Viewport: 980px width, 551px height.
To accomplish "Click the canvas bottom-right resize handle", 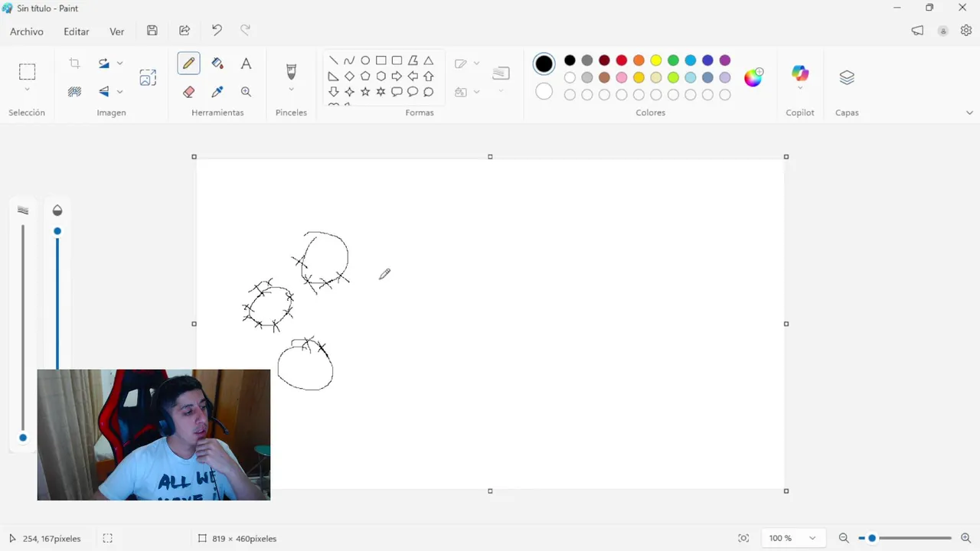I will pyautogui.click(x=786, y=491).
